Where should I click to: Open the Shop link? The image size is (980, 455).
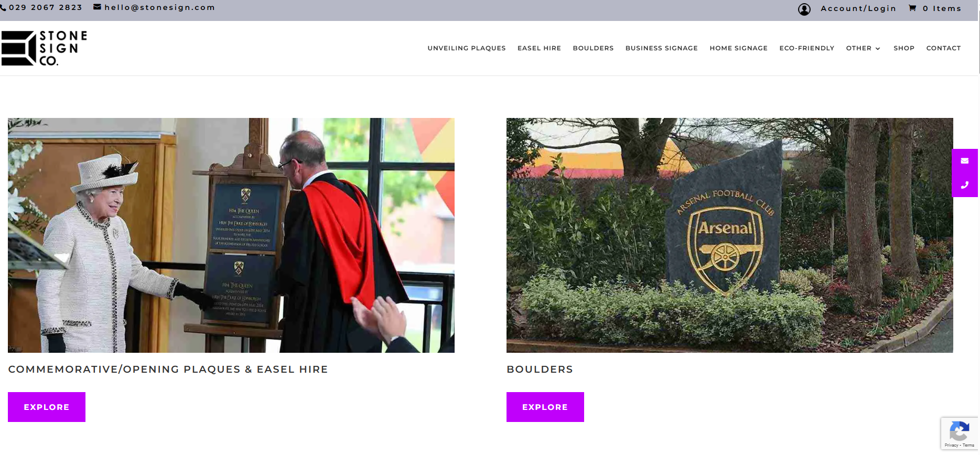coord(904,48)
